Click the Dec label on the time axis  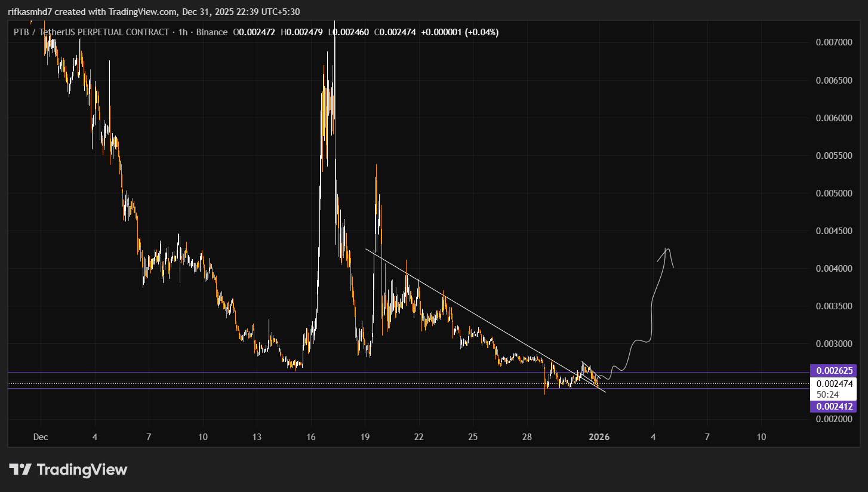tap(41, 437)
